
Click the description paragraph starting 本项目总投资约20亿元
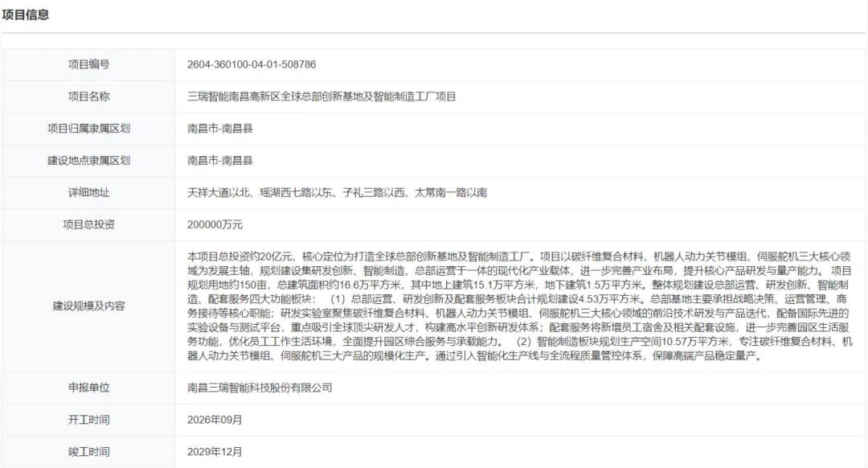click(520, 306)
